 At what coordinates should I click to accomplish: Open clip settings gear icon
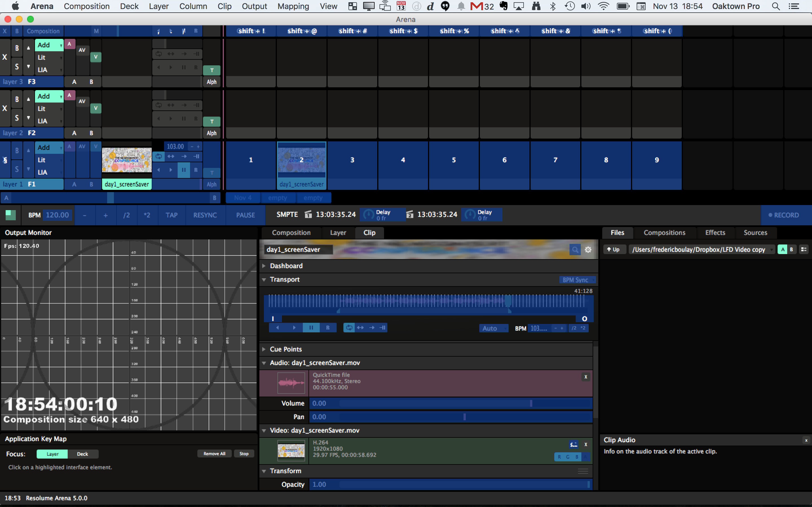tap(588, 250)
